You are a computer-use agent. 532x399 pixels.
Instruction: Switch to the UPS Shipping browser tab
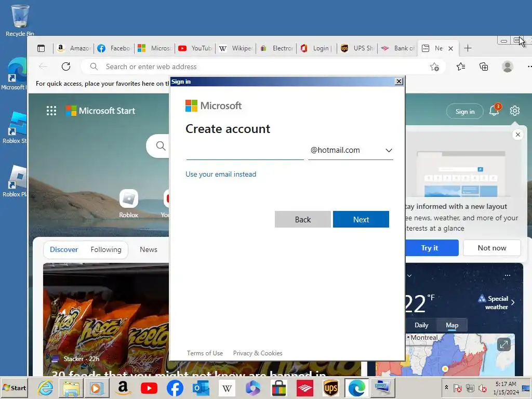click(x=357, y=48)
